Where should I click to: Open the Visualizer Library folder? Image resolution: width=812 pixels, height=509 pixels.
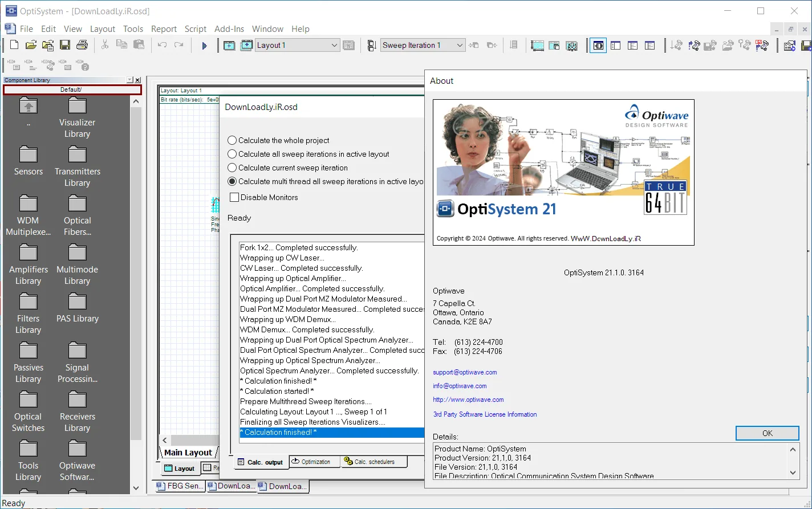coord(77,118)
